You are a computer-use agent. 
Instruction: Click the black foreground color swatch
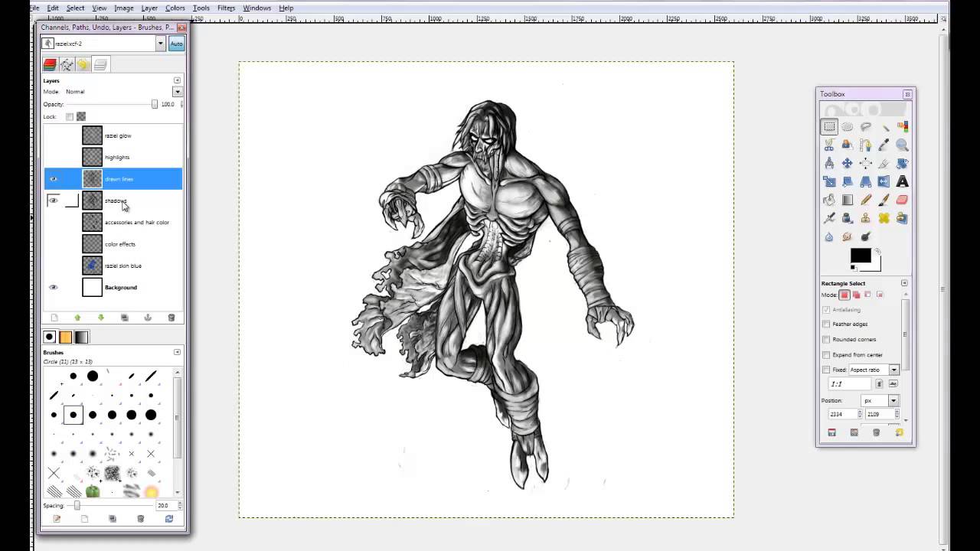click(x=860, y=256)
